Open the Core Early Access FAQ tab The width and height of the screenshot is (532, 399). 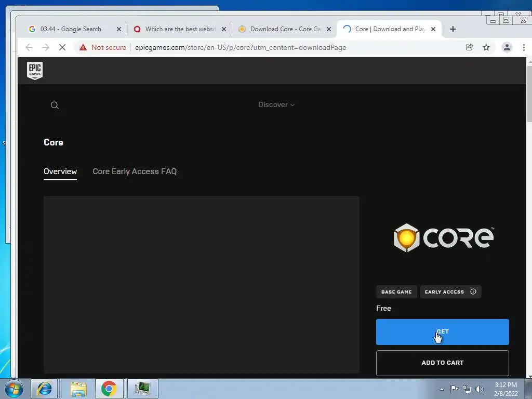pos(135,171)
